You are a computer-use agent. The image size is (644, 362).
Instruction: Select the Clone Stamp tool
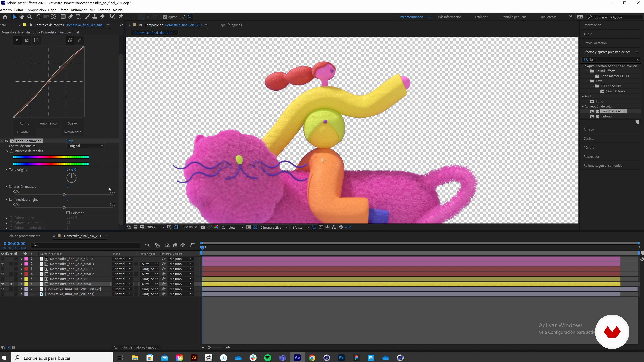pos(95,17)
